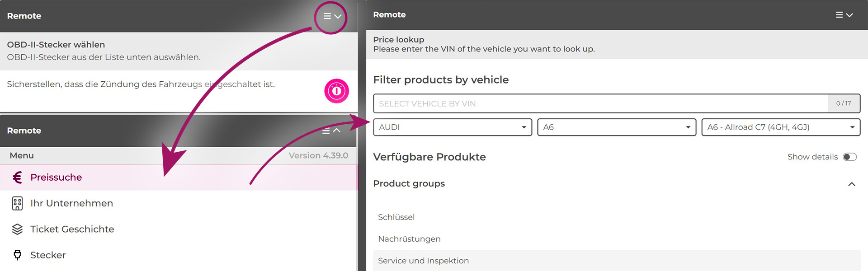Image resolution: width=868 pixels, height=271 pixels.
Task: Click the Euro icon beside Preissuche
Action: pyautogui.click(x=17, y=178)
